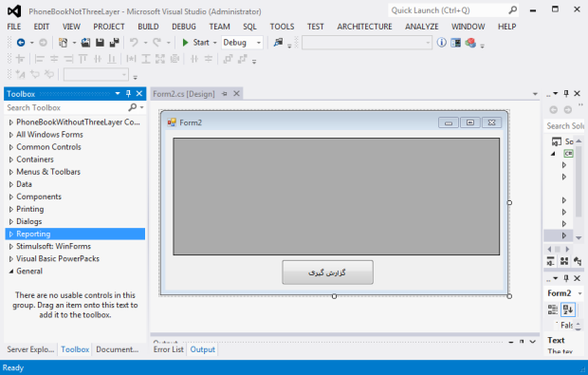The height and width of the screenshot is (375, 588).
Task: Open the Toolbox window position dropdown
Action: click(x=118, y=93)
